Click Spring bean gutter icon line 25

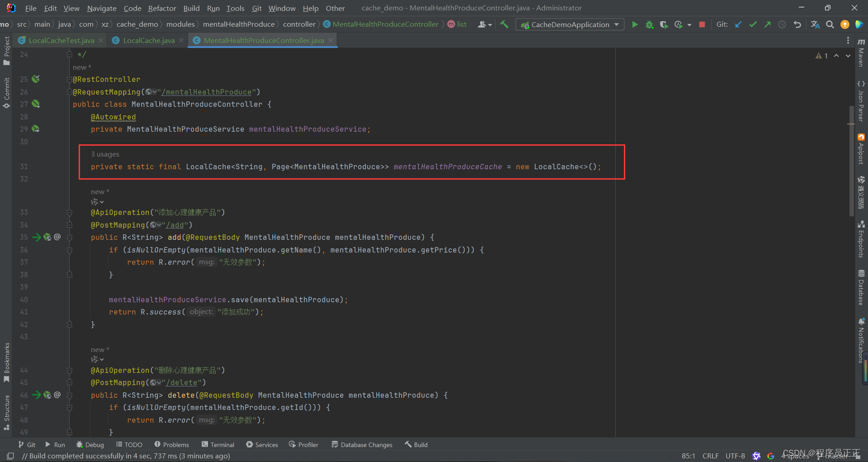point(36,79)
